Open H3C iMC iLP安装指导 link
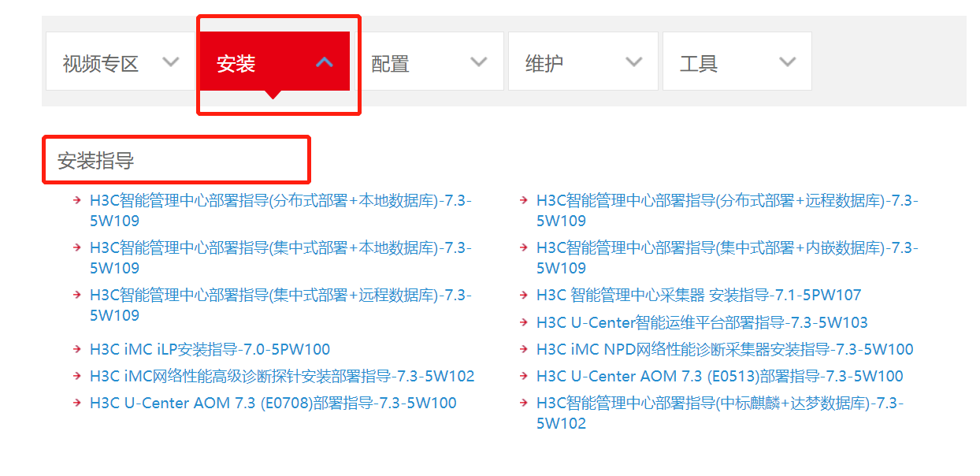980x476 pixels. point(210,349)
